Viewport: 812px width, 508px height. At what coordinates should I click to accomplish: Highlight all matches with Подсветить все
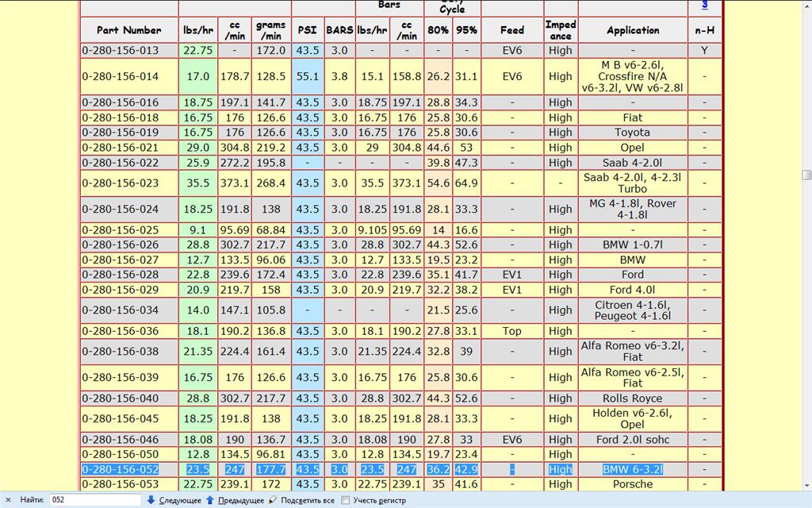[301, 500]
